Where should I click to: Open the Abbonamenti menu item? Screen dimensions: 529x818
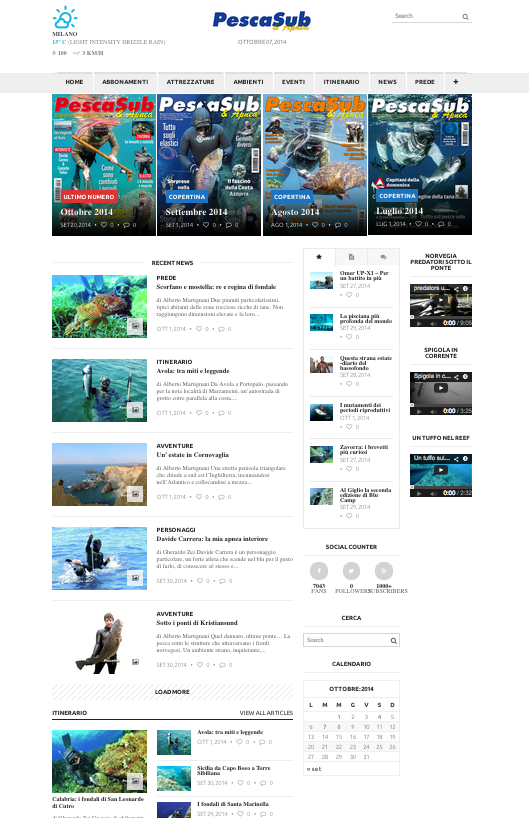point(125,82)
